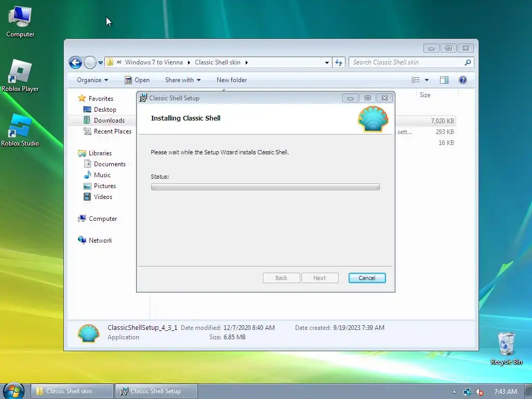Click the 7:43 AM taskbar clock
The image size is (532, 399).
(x=505, y=392)
